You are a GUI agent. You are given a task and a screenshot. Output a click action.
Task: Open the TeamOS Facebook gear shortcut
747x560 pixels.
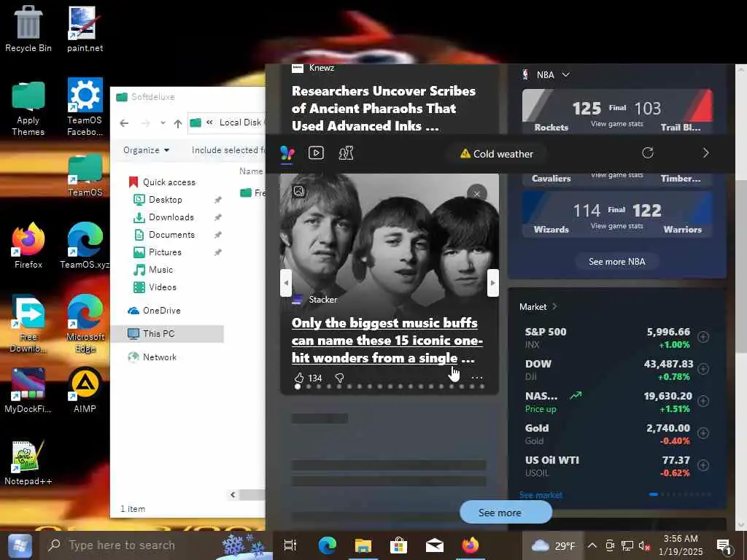[x=85, y=106]
